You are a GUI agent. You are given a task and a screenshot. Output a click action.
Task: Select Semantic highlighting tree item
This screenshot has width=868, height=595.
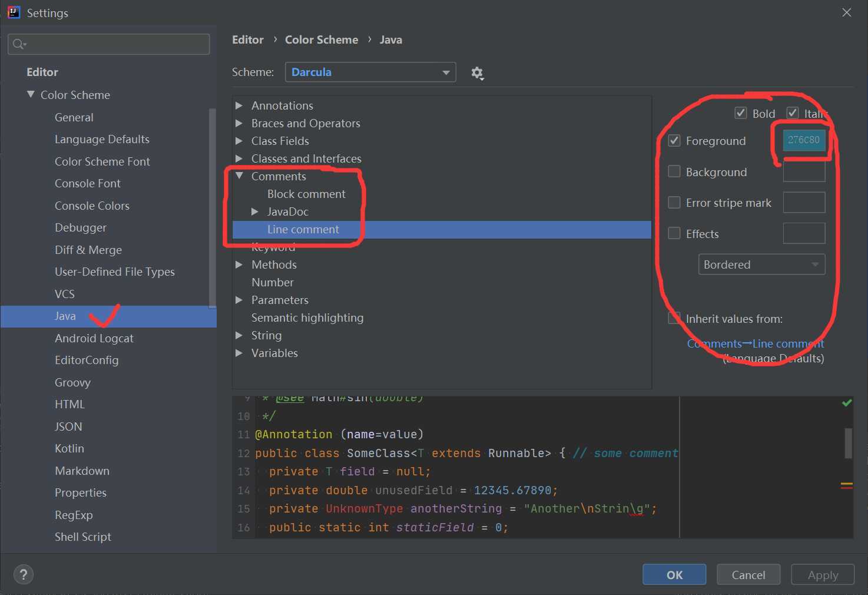(307, 318)
